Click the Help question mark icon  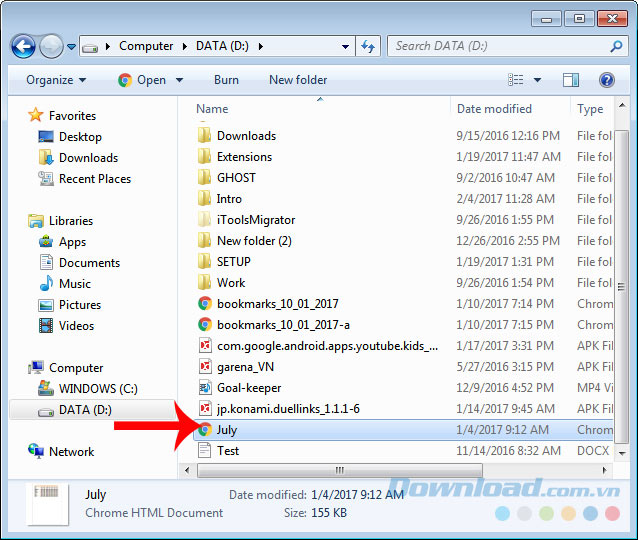coord(606,80)
